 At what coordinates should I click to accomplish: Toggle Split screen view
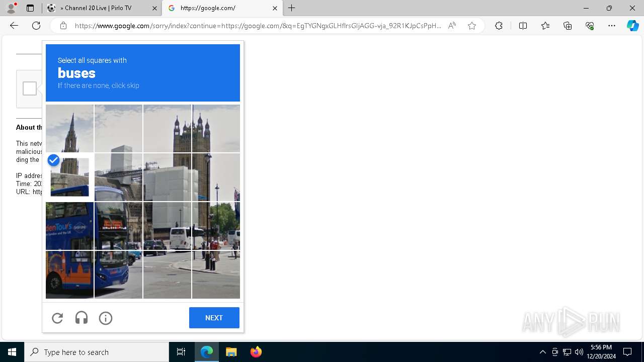pos(523,26)
